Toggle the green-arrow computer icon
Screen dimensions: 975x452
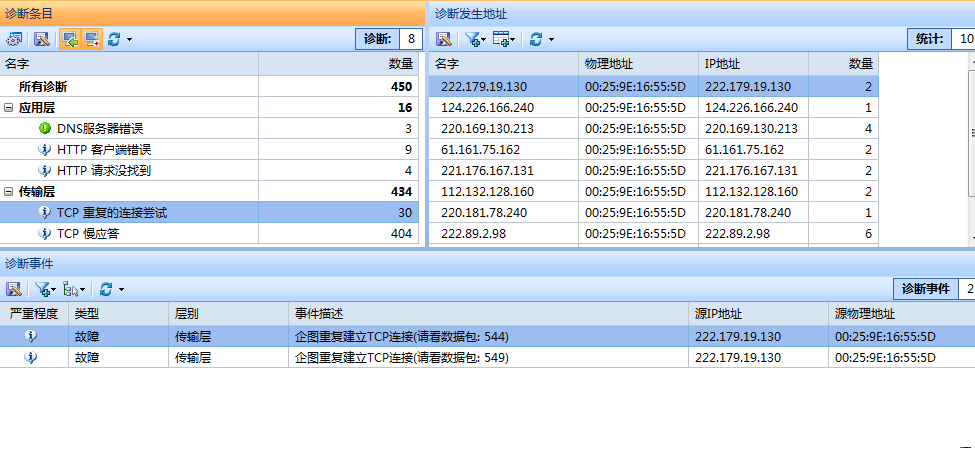[70, 39]
